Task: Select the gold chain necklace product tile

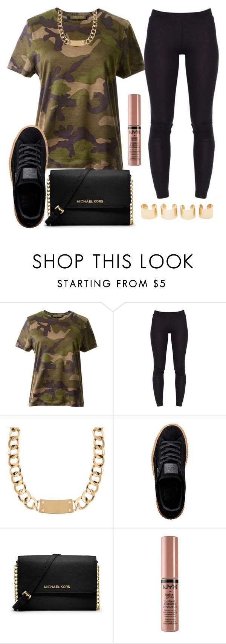Action: 56,472
